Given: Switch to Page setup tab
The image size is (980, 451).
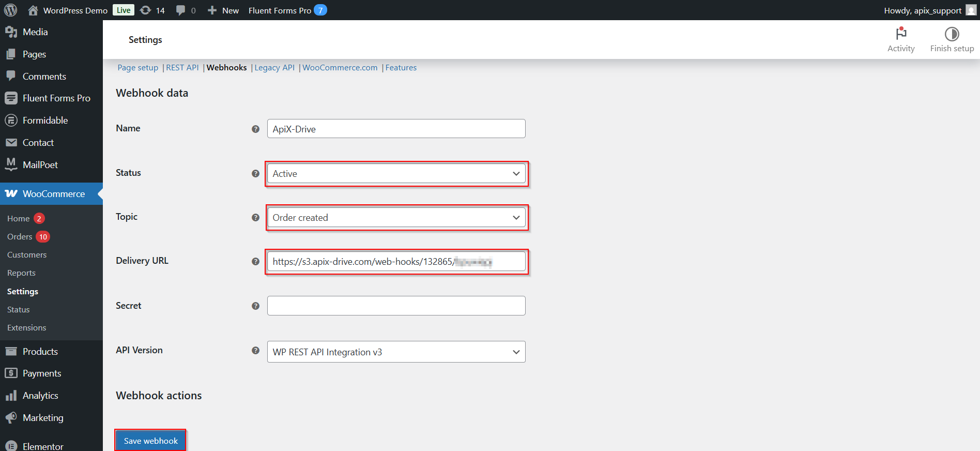Looking at the screenshot, I should 138,68.
